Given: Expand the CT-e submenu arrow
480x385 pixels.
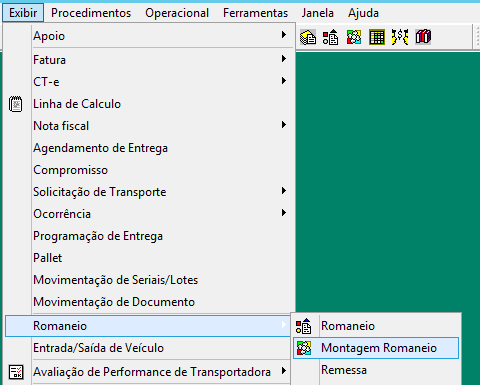Looking at the screenshot, I should tap(284, 81).
